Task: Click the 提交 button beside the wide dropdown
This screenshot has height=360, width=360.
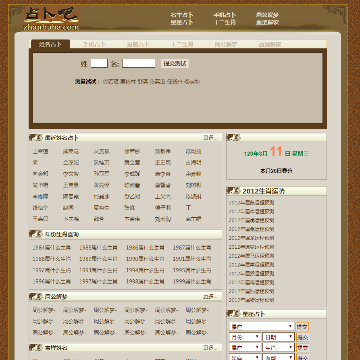Action: click(x=302, y=327)
